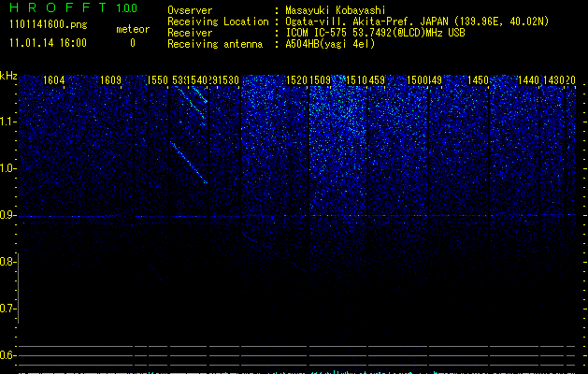Click the 1520 time marker

(x=296, y=80)
